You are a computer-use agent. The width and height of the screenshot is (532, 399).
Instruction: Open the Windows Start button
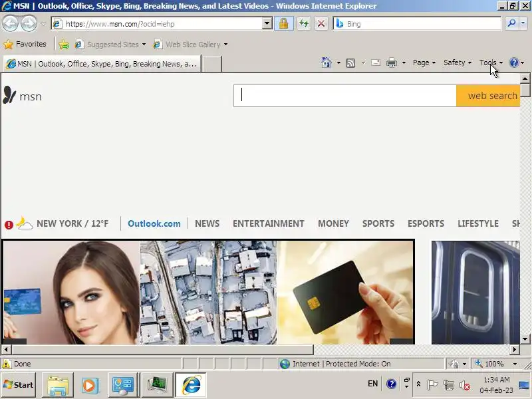tap(19, 385)
